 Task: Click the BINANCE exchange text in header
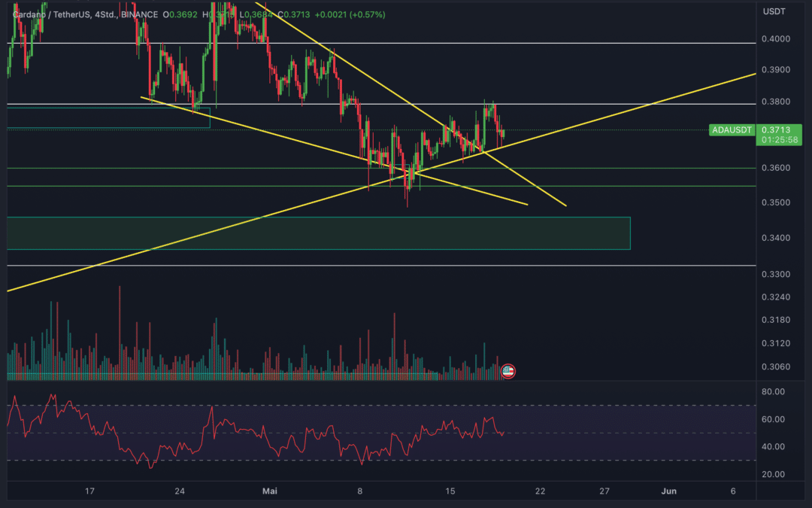click(139, 14)
